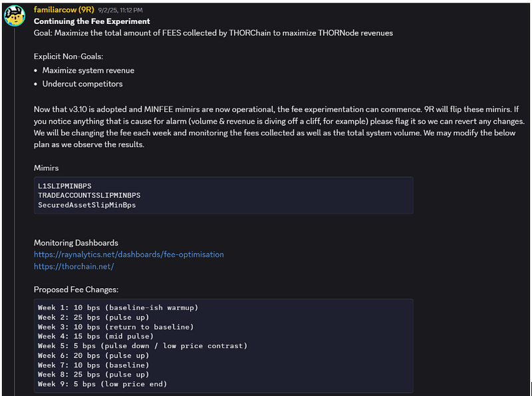Click TRADEACCOUNTSSLIPMINBPS in the code block
The width and height of the screenshot is (532, 396).
(x=89, y=195)
